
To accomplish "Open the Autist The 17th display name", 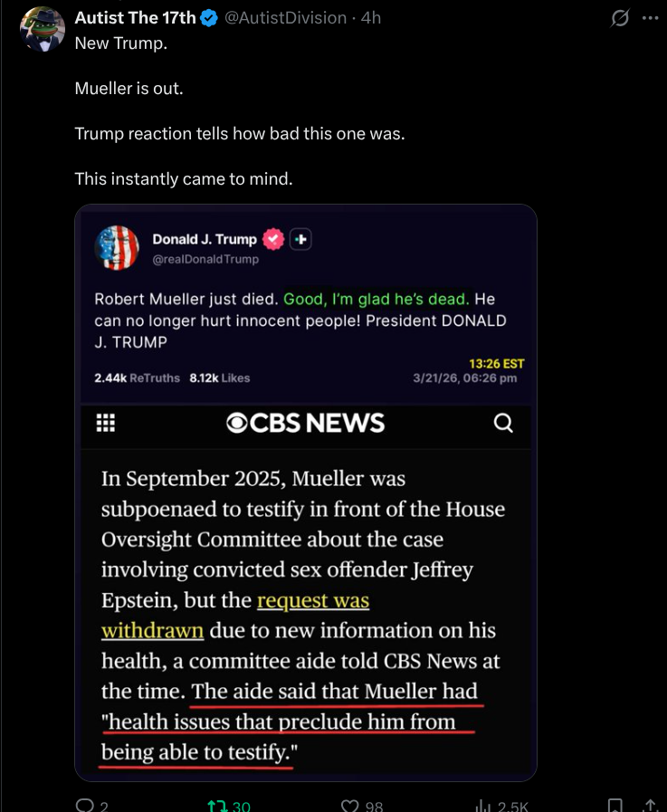I will tap(135, 18).
